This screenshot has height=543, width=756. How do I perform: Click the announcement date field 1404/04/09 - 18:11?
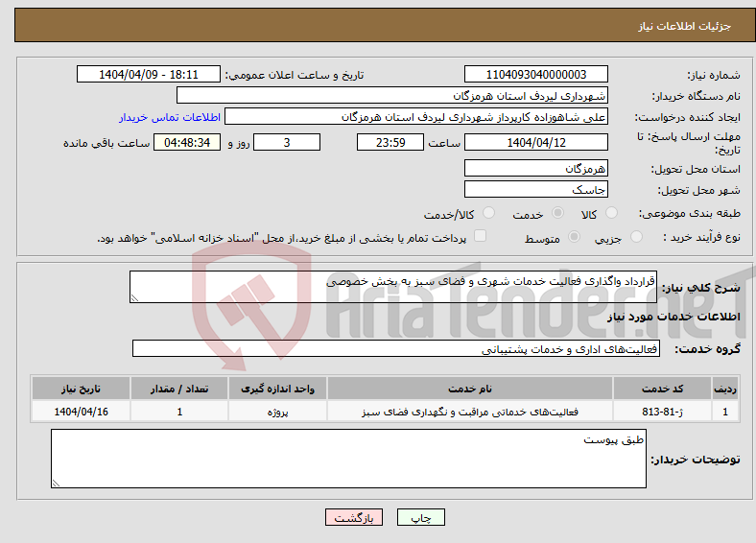[149, 74]
